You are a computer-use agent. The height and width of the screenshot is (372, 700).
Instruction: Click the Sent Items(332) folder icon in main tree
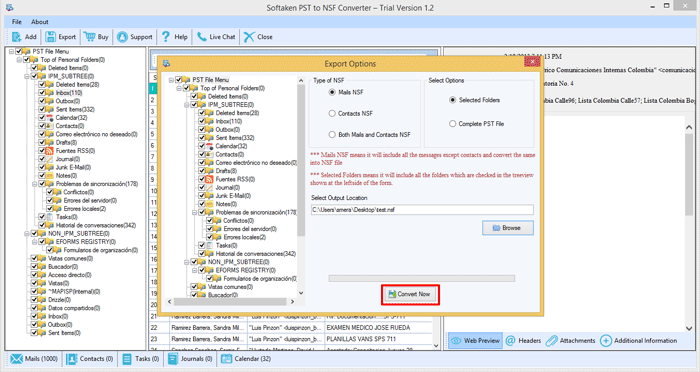tap(49, 109)
